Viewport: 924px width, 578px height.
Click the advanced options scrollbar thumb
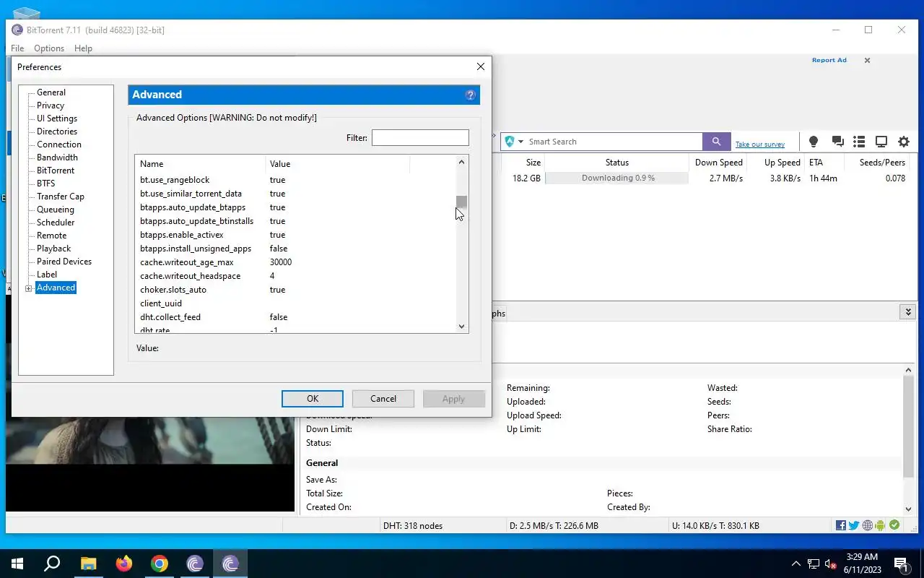pos(462,202)
